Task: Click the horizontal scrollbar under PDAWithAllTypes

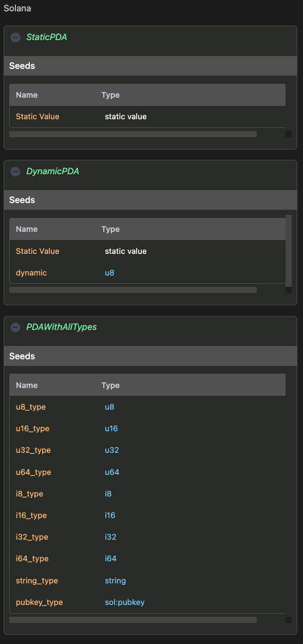Action: (132, 619)
